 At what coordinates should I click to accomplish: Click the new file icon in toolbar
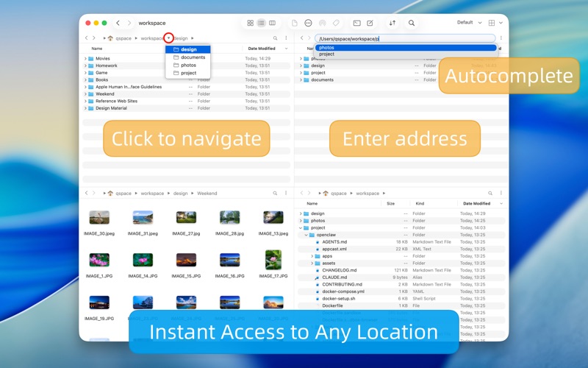pos(295,23)
